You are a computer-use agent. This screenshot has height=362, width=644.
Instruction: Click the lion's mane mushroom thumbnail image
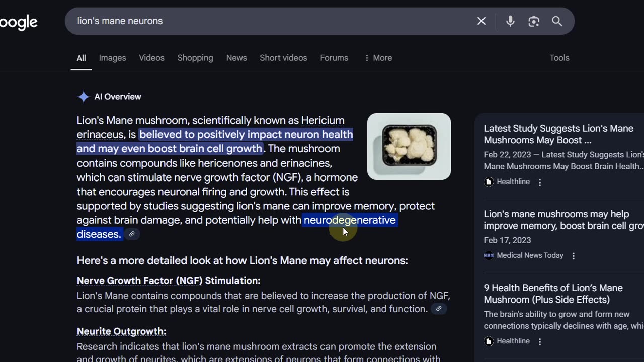pyautogui.click(x=409, y=146)
